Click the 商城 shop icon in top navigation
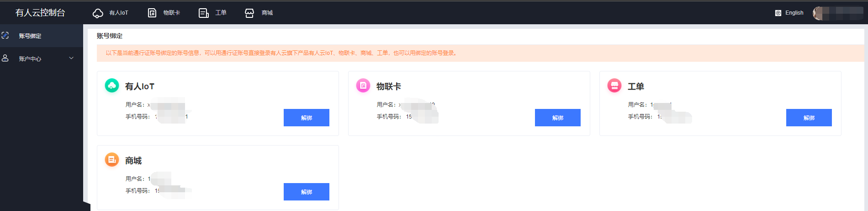This screenshot has height=211, width=868. tap(249, 13)
